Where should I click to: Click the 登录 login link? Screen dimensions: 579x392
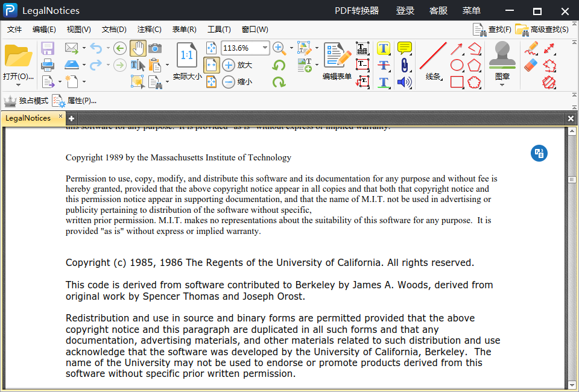point(405,11)
